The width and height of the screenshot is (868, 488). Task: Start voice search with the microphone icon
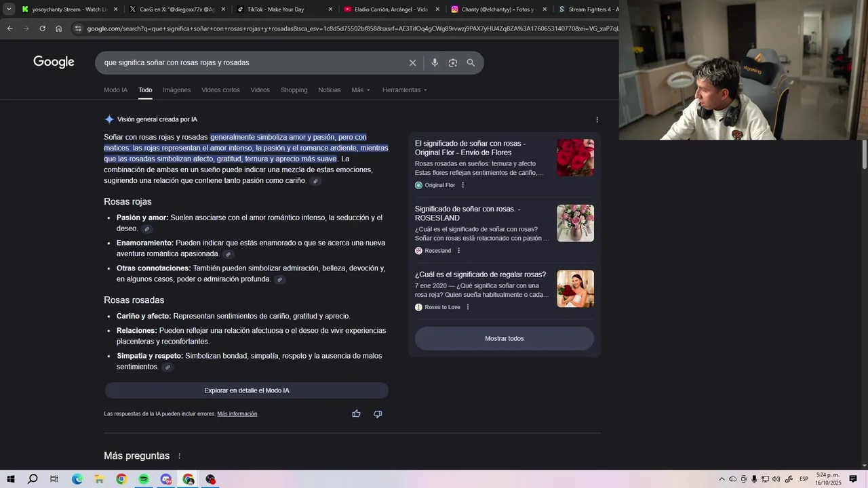point(435,62)
